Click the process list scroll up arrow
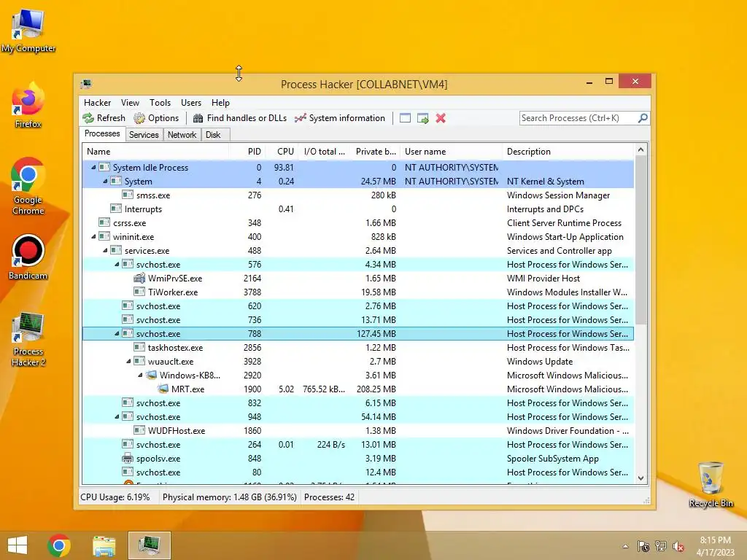The width and height of the screenshot is (747, 560). 640,150
